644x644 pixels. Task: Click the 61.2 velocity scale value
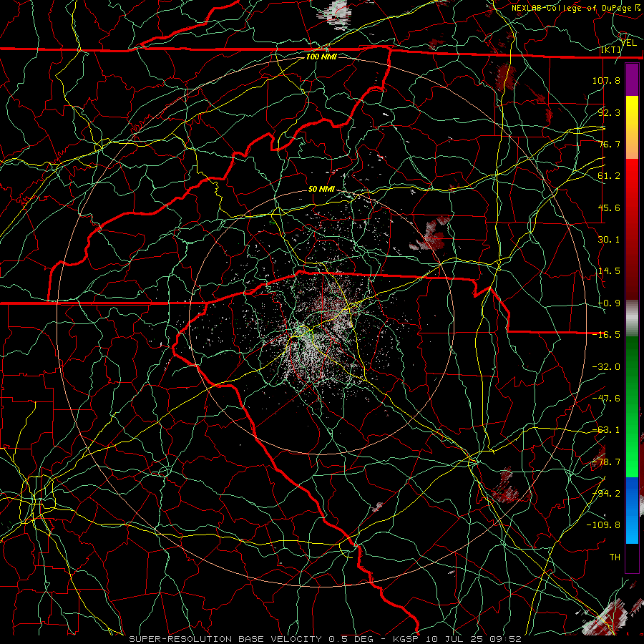coord(609,176)
